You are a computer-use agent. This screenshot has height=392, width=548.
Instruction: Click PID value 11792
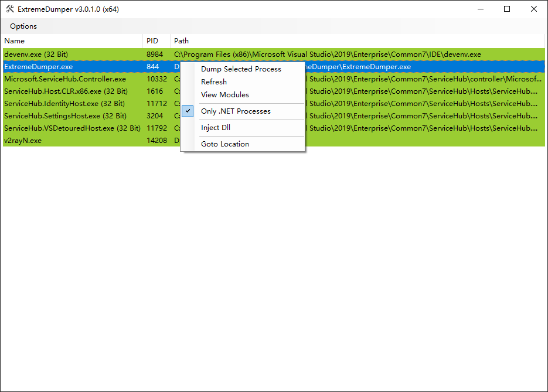(x=157, y=128)
